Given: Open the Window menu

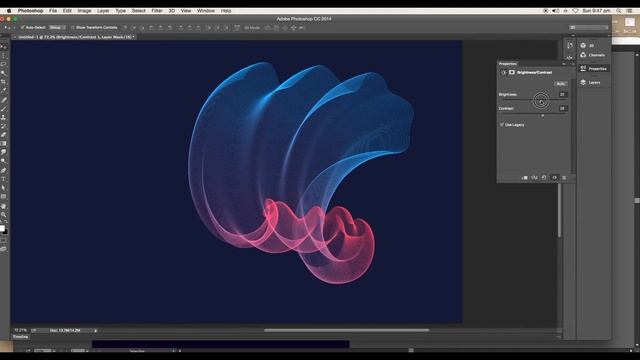Looking at the screenshot, I should [x=206, y=11].
